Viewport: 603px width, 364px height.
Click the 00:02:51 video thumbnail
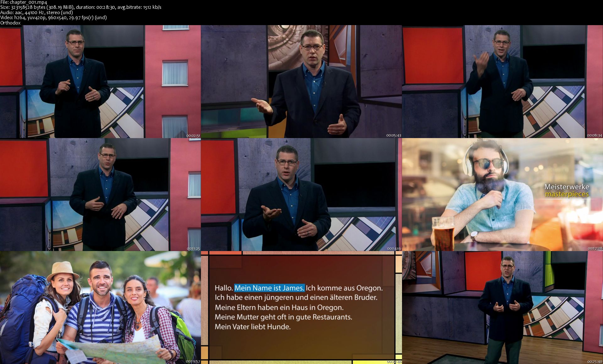pos(100,82)
